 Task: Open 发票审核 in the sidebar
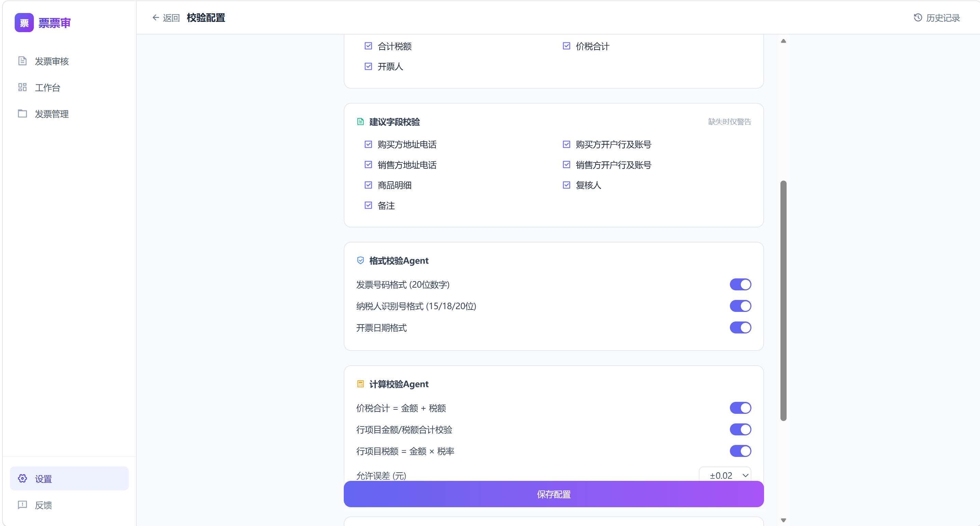pyautogui.click(x=69, y=61)
